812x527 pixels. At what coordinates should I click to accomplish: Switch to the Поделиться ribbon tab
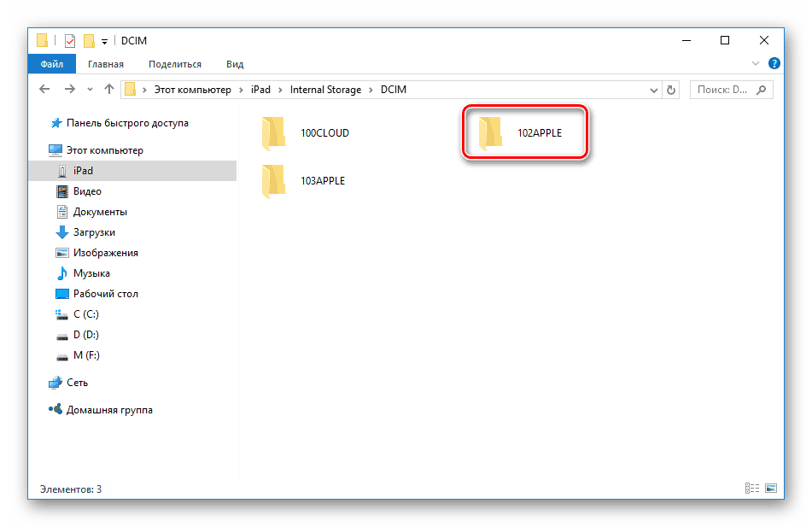(175, 64)
